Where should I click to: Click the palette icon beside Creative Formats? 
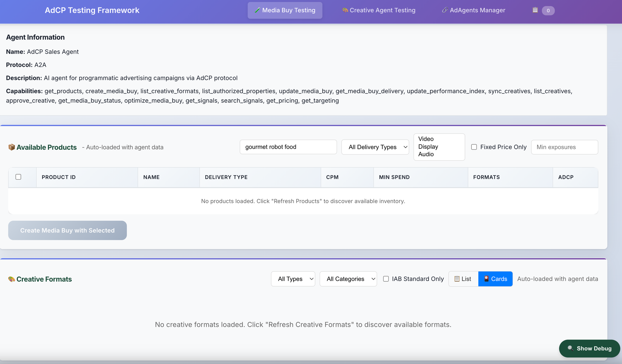pos(12,279)
